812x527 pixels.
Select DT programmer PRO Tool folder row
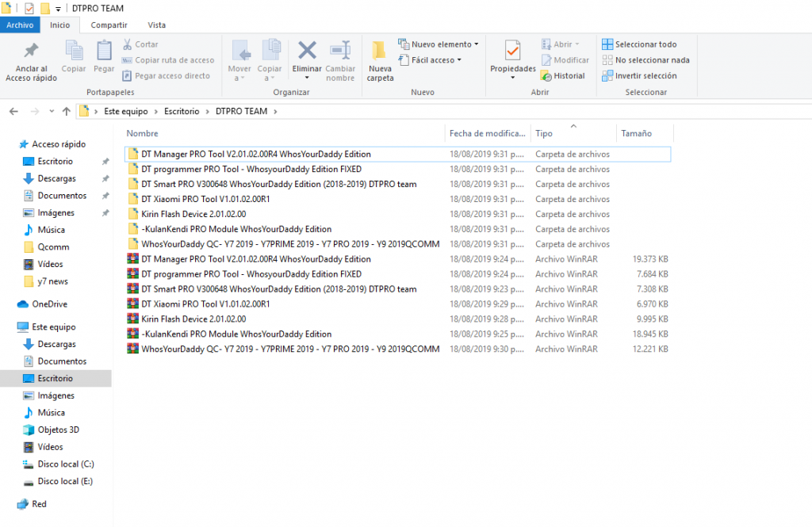tap(398, 170)
